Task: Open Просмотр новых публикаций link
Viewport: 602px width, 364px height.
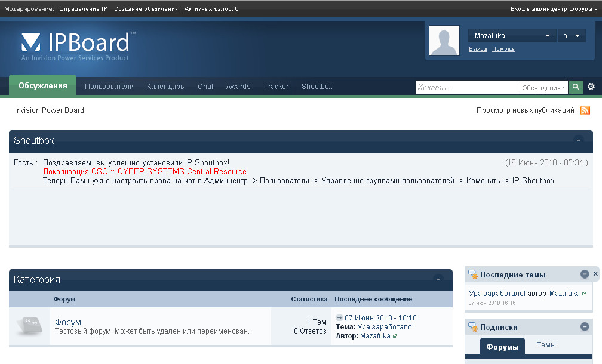Action: point(525,110)
